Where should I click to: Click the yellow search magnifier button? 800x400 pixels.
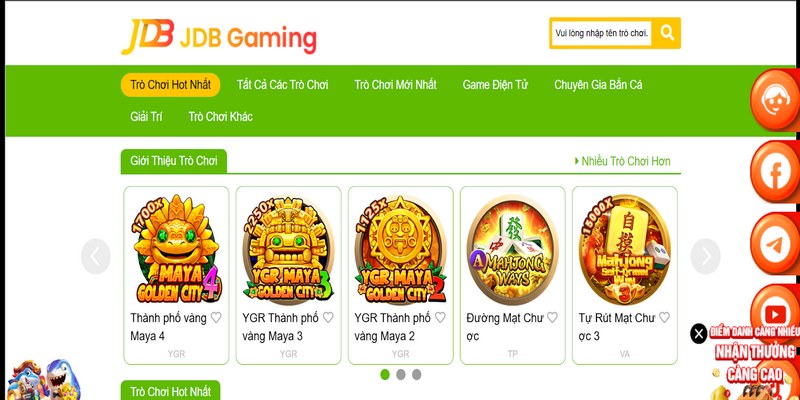point(666,33)
